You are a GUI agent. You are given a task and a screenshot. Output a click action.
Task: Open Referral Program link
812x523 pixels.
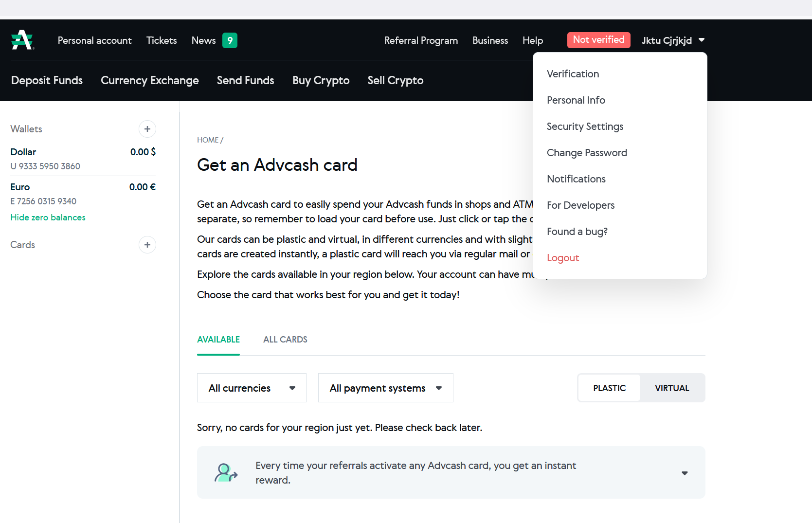(x=421, y=40)
